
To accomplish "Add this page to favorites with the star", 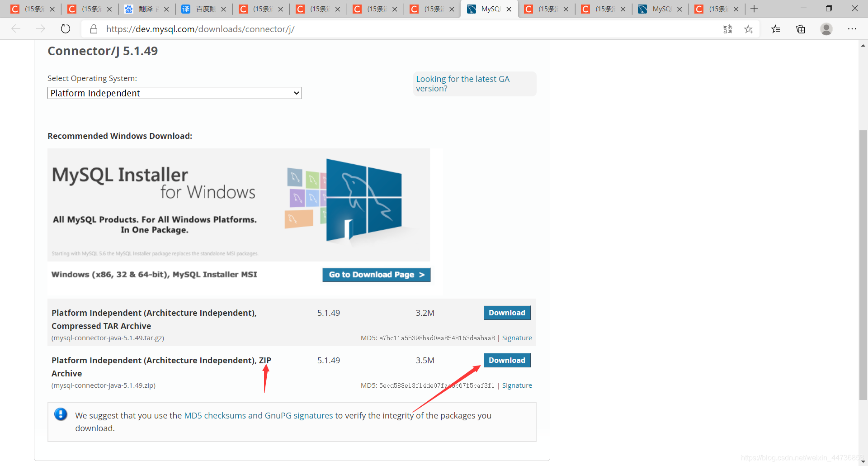I will coord(749,29).
